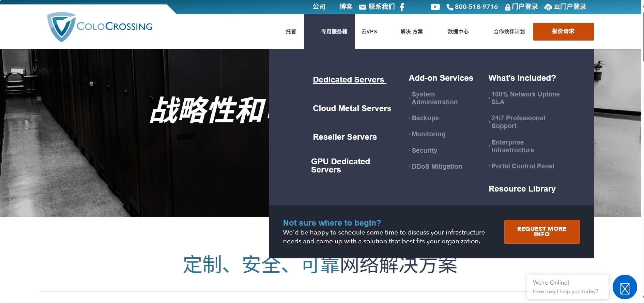Open the YouTube icon link
This screenshot has width=644, height=303.
(x=435, y=7)
